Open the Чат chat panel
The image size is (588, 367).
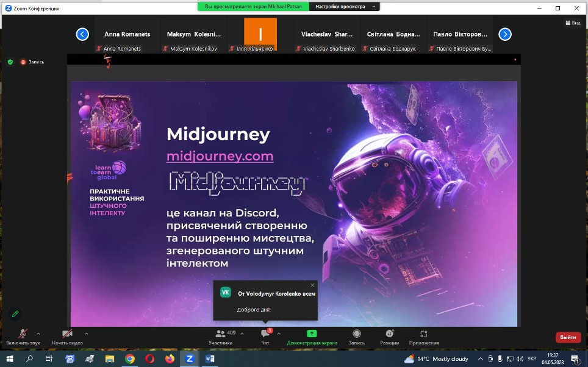tap(265, 337)
